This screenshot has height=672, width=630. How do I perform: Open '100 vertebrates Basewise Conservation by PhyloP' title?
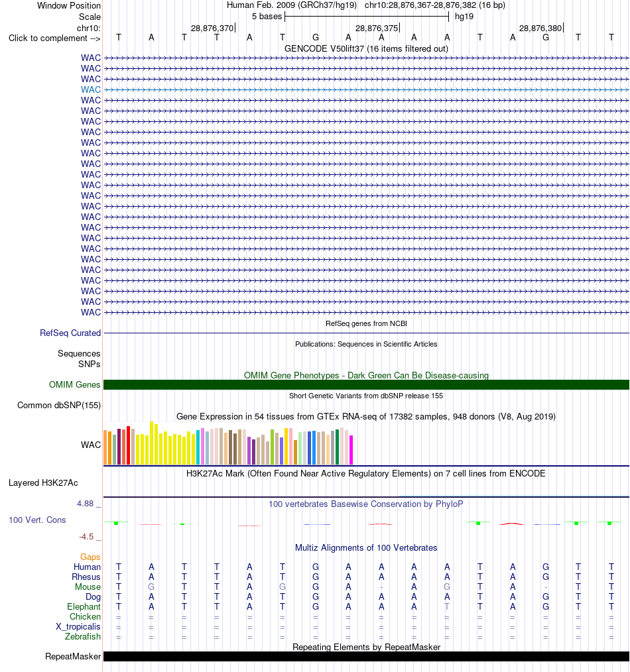(366, 504)
